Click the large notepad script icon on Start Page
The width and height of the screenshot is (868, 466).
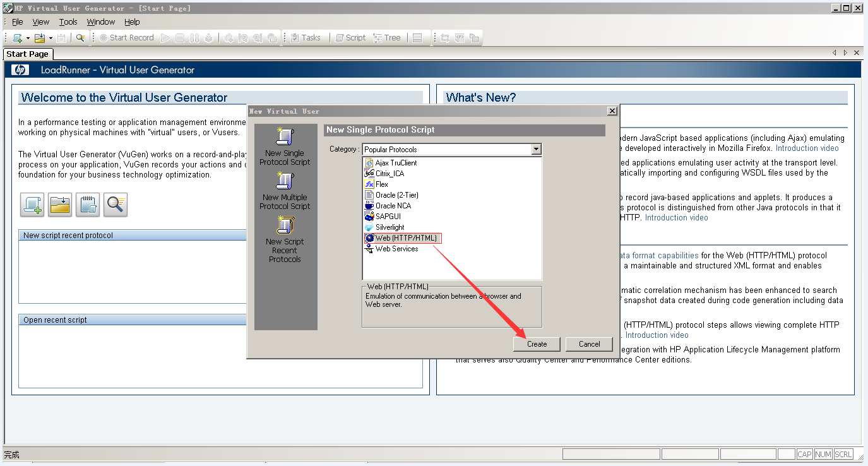pyautogui.click(x=88, y=205)
